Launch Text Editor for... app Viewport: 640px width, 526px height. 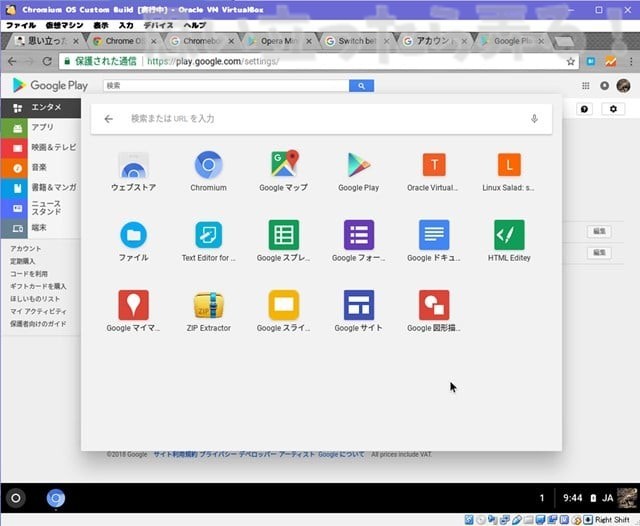click(208, 242)
